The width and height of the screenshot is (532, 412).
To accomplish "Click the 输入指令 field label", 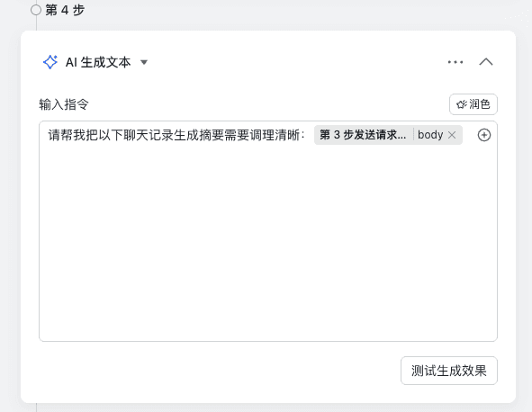I will [64, 104].
